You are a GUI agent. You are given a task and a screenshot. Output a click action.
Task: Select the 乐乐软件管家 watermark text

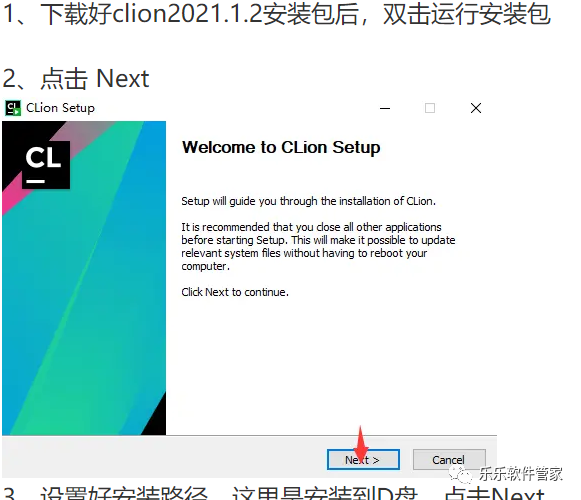coord(520,474)
